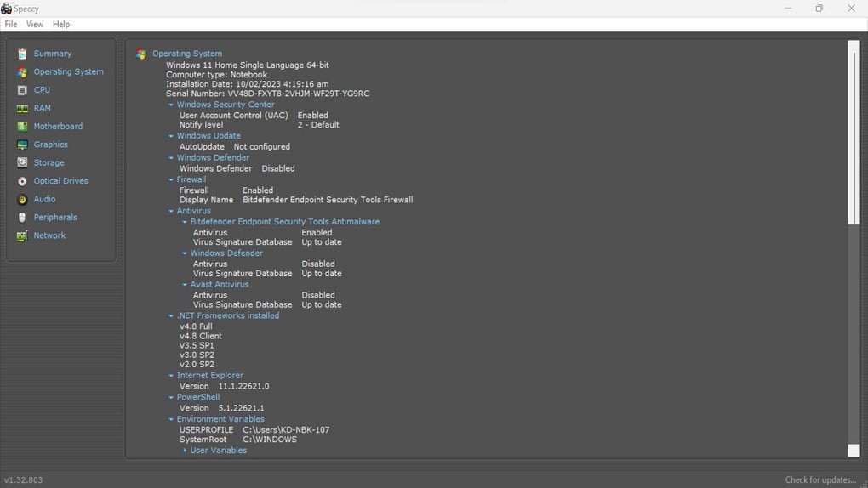Select the SystemRoot C:\WINDOWS row
The height and width of the screenshot is (488, 868).
[x=238, y=440]
